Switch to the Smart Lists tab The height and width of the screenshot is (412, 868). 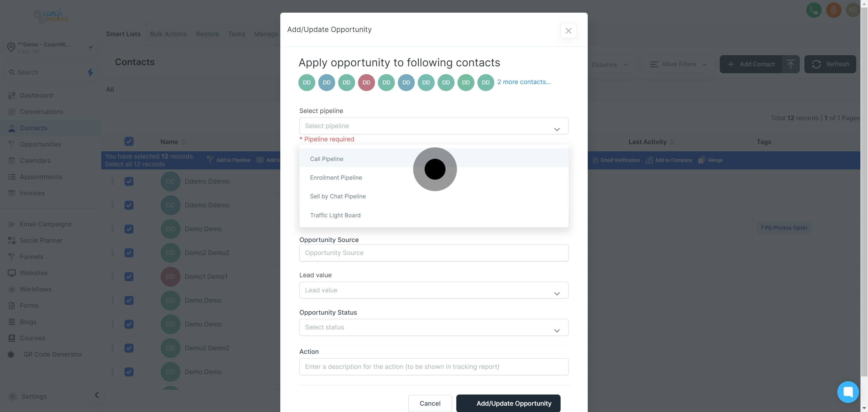coord(123,34)
